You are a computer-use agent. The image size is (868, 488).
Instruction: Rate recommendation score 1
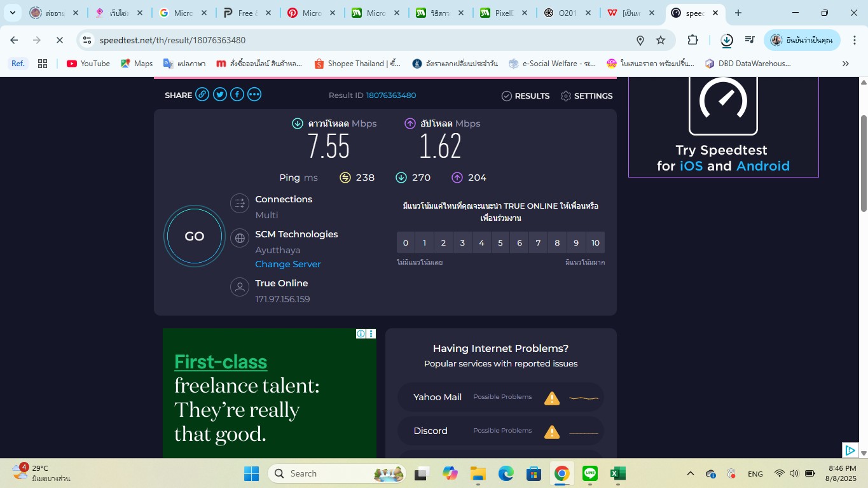[424, 242]
